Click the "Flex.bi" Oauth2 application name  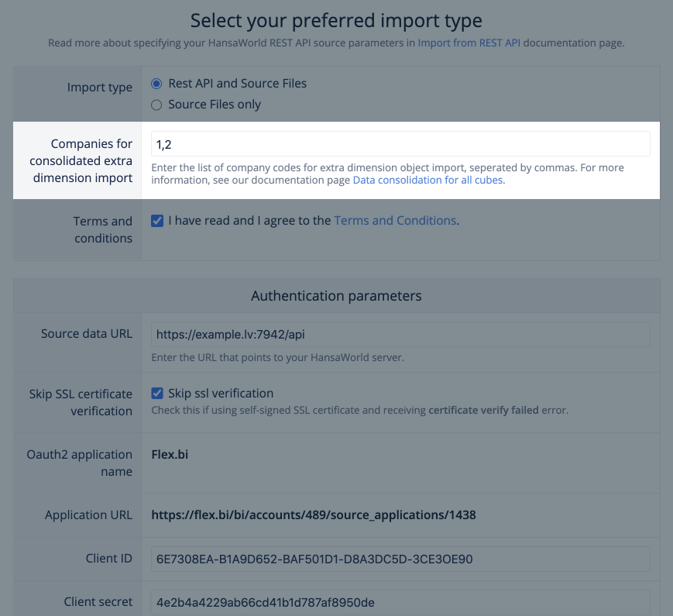pos(170,455)
